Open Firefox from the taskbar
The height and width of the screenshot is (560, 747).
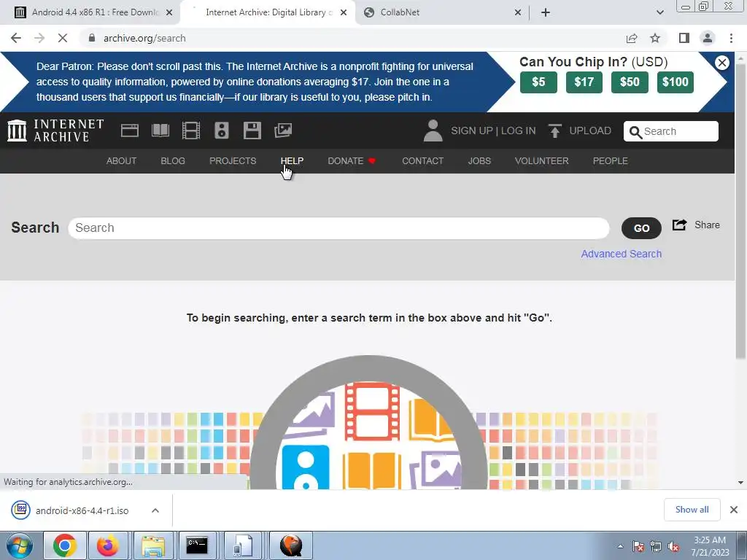tap(108, 545)
